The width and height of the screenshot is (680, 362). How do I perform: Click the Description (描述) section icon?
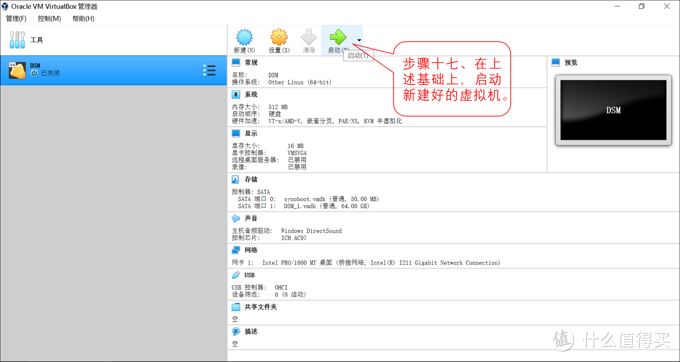point(236,332)
